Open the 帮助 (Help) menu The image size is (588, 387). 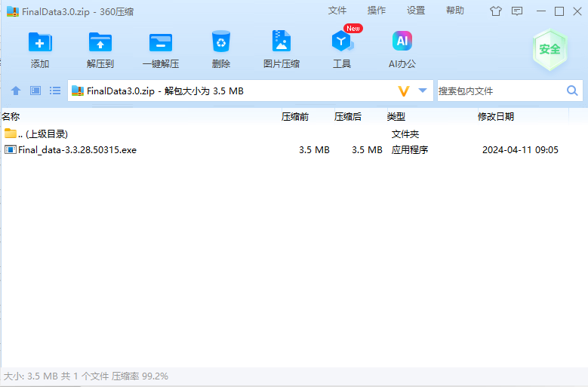(x=455, y=11)
